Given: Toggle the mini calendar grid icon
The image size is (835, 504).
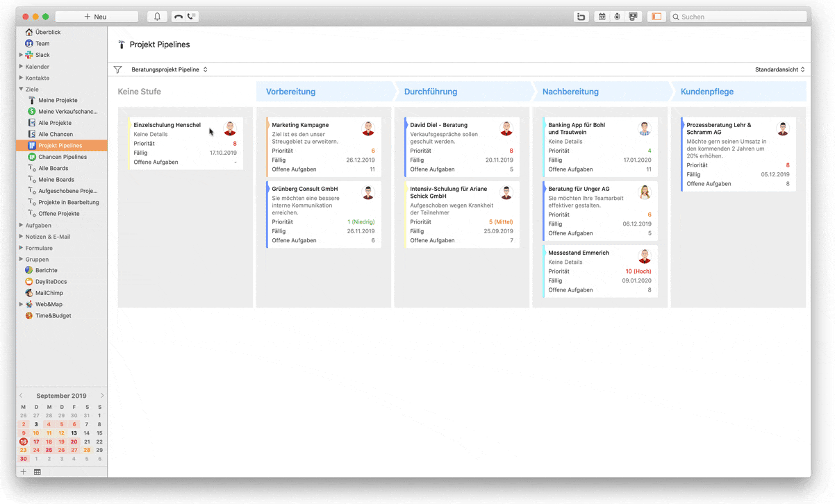Looking at the screenshot, I should pos(38,472).
